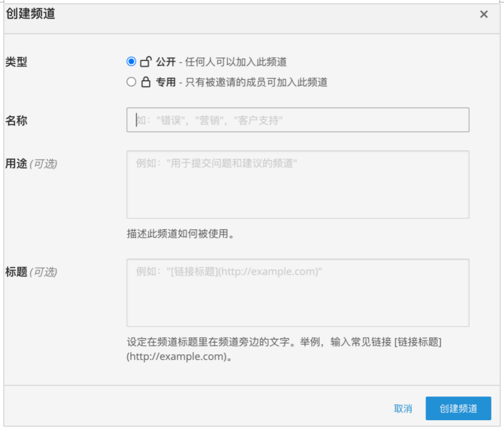Click the 用途 (可选) field label

click(x=31, y=163)
